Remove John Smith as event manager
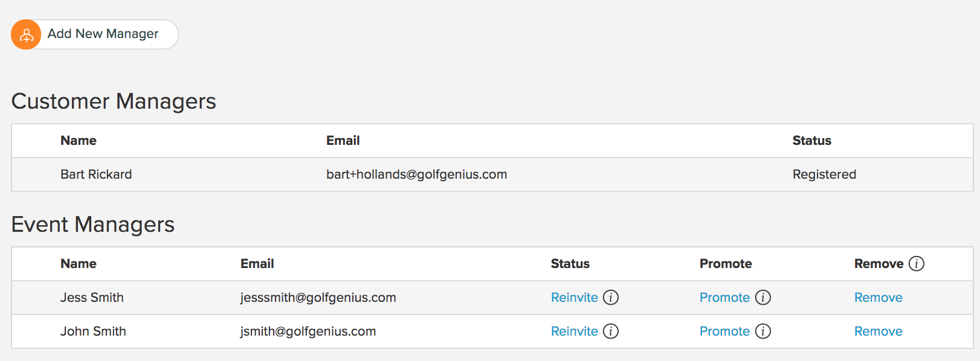Screen dimensions: 980x361 pyautogui.click(x=878, y=331)
